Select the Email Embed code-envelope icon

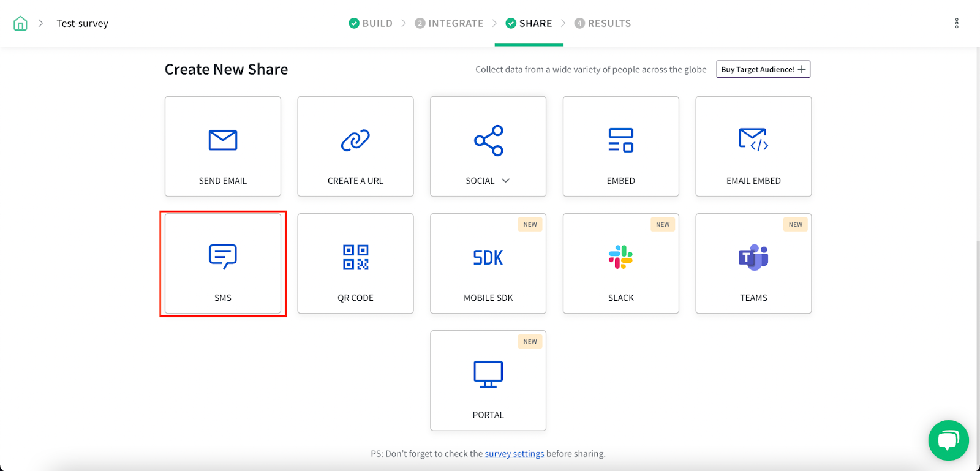click(x=753, y=140)
